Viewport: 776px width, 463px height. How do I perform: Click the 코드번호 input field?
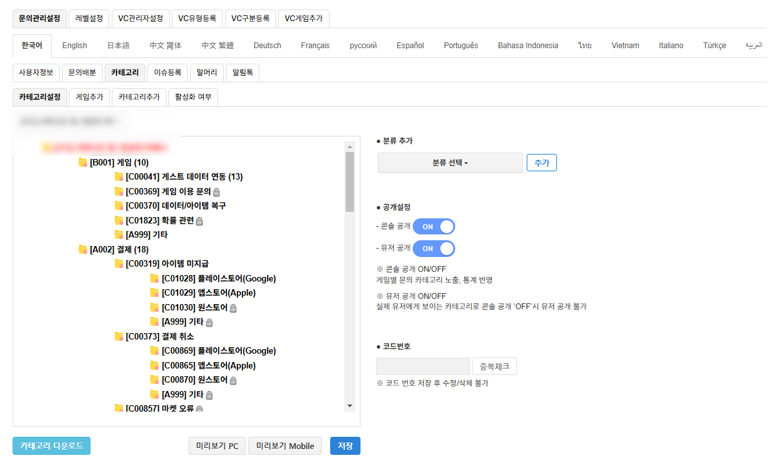pos(422,367)
